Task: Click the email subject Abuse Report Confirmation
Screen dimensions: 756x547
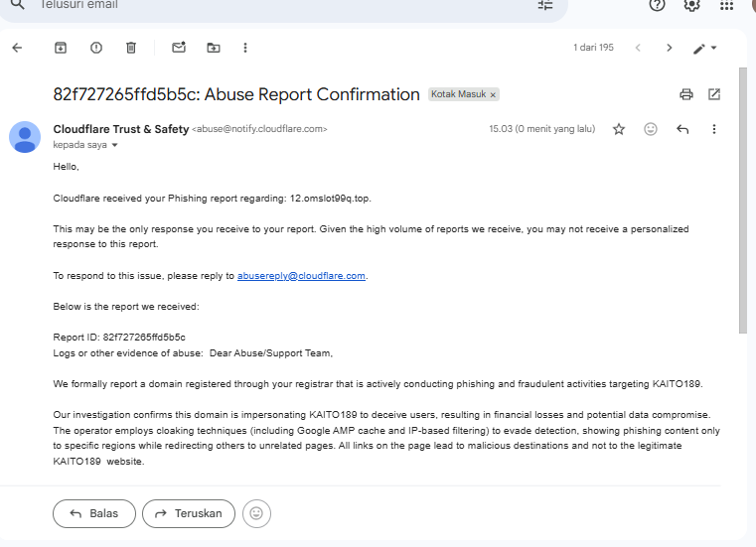Action: (236, 94)
